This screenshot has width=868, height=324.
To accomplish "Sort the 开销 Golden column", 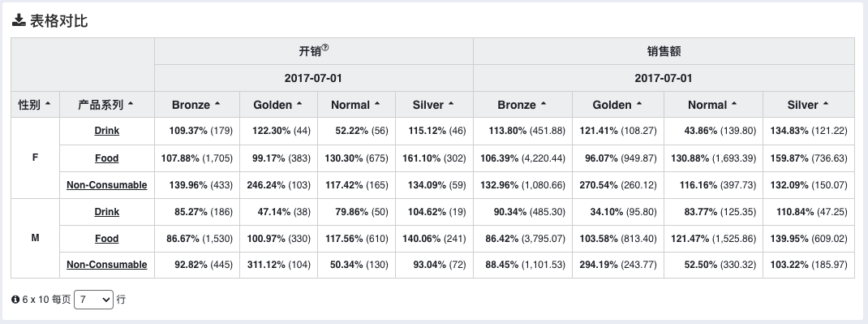I will click(x=278, y=105).
